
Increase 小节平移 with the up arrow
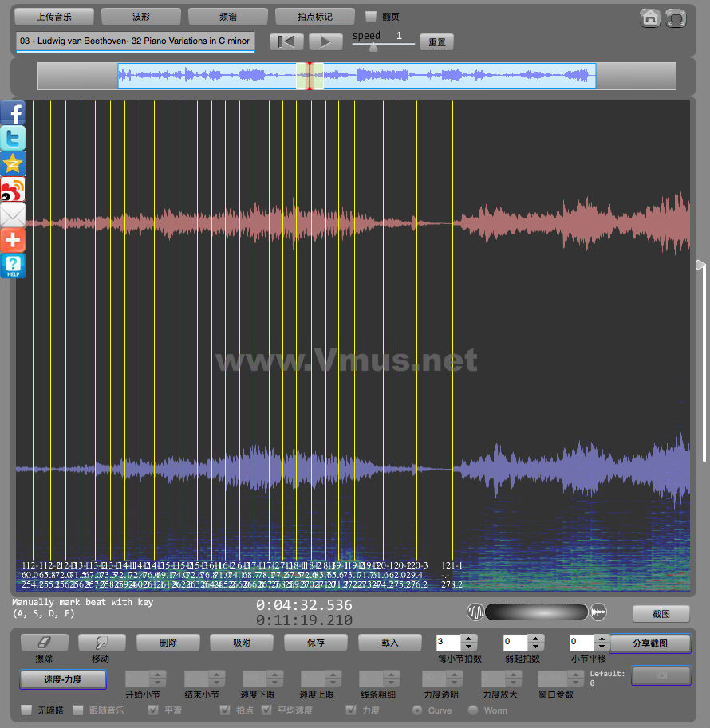pyautogui.click(x=602, y=639)
